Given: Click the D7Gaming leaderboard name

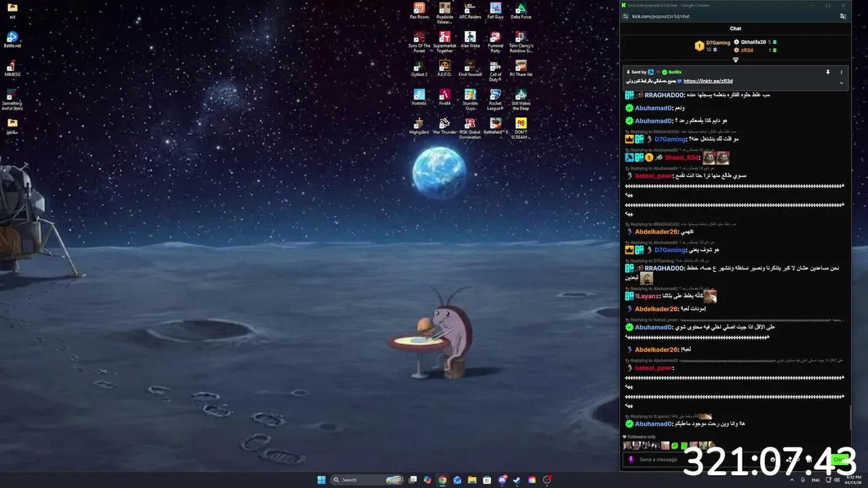Looking at the screenshot, I should tap(718, 43).
